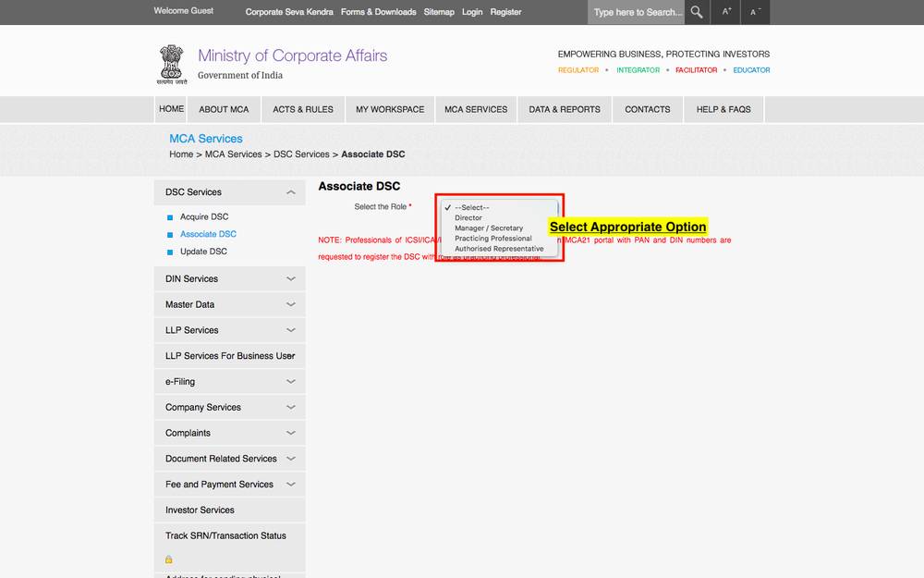Screen dimensions: 924x578
Task: Type in the search box field
Action: (x=636, y=12)
